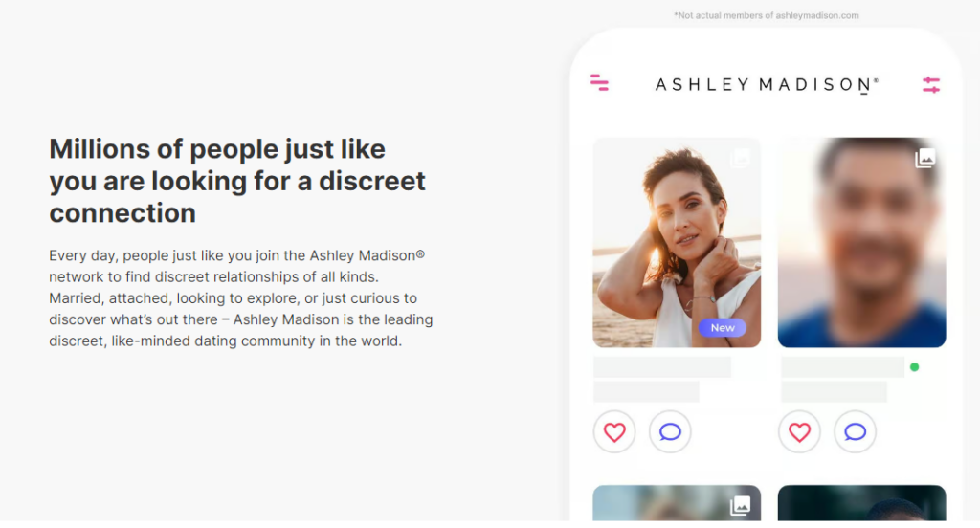Open photo gallery icon on blurred man's card
The width and height of the screenshot is (980, 528).
pyautogui.click(x=925, y=158)
